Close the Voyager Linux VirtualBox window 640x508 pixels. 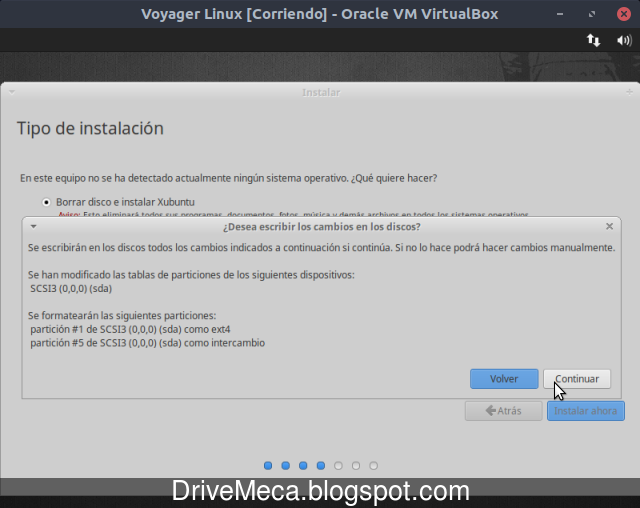[623, 14]
